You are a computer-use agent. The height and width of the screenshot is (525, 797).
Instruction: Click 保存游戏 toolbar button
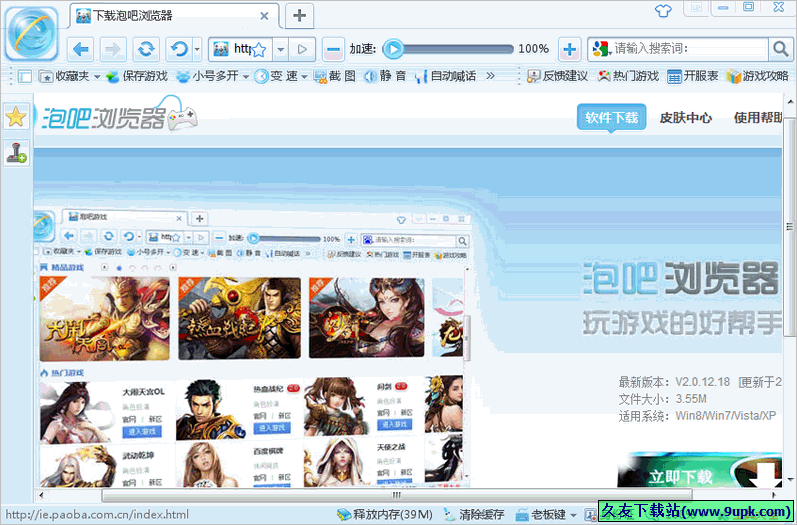[x=137, y=76]
